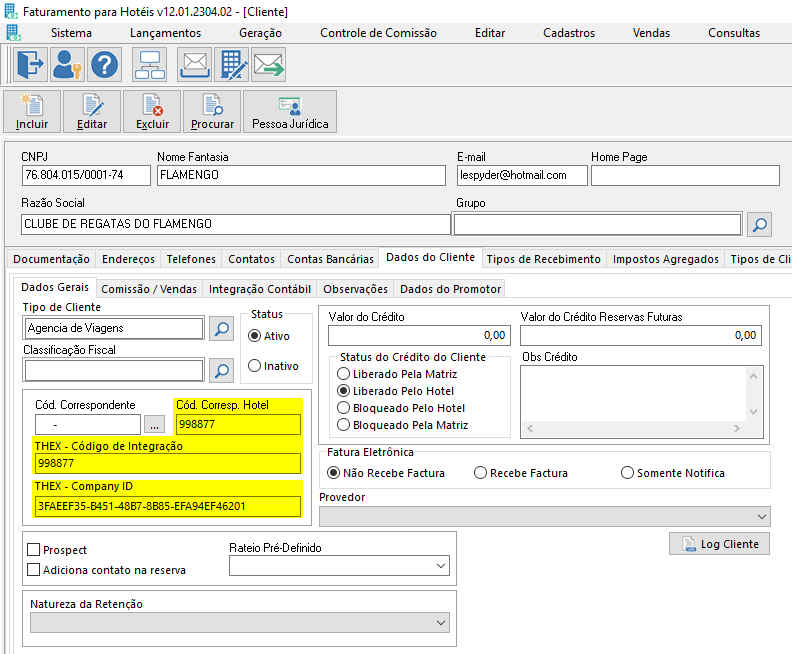The height and width of the screenshot is (654, 792).
Task: Search Tipo de Cliente with magnifier
Action: [x=221, y=329]
